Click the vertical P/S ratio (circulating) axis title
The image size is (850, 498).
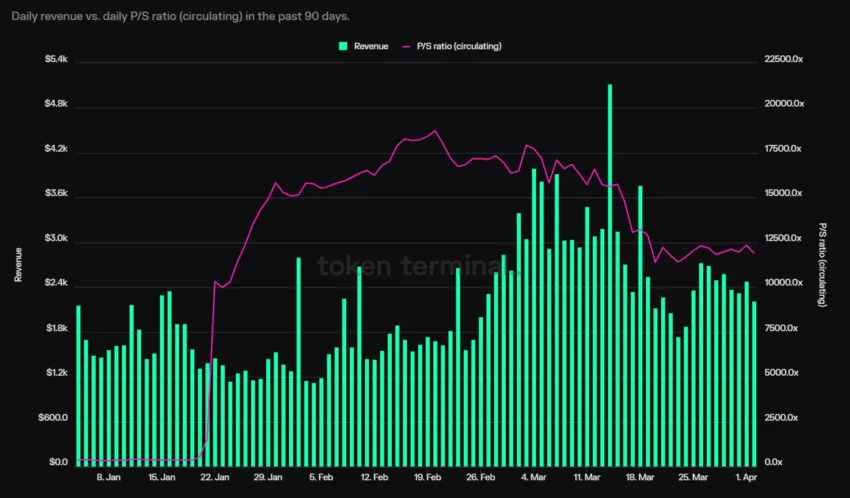coord(822,264)
